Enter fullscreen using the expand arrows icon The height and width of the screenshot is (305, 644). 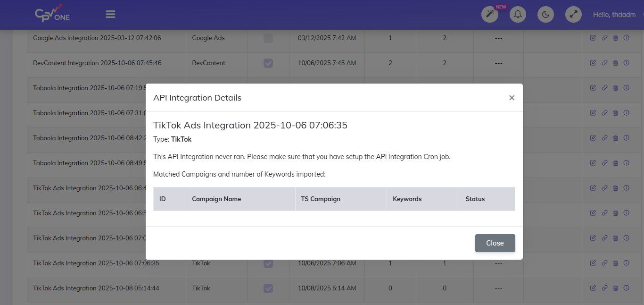coord(573,14)
